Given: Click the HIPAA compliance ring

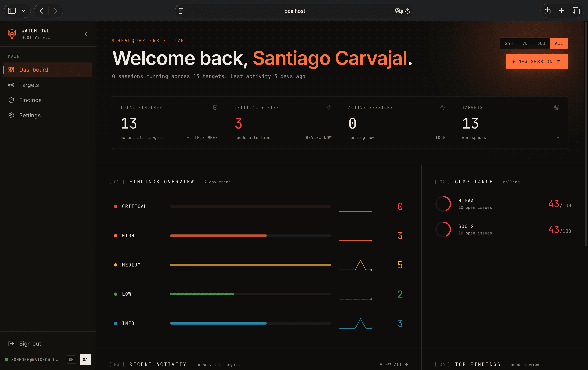Looking at the screenshot, I should (x=443, y=204).
